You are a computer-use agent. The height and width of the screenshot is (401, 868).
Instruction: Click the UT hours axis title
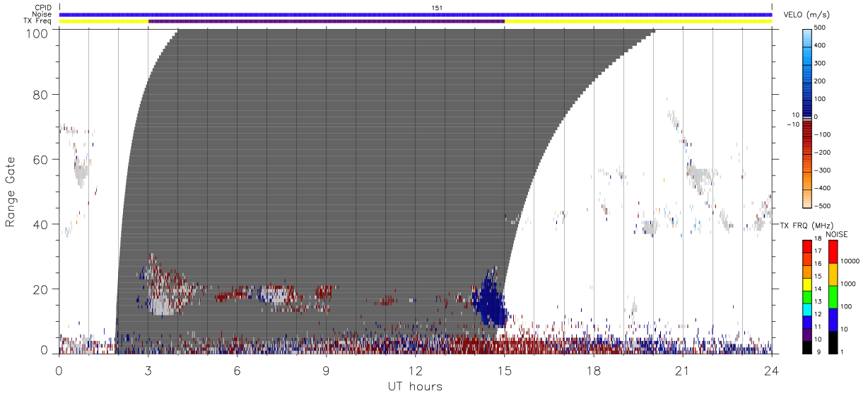click(x=415, y=386)
